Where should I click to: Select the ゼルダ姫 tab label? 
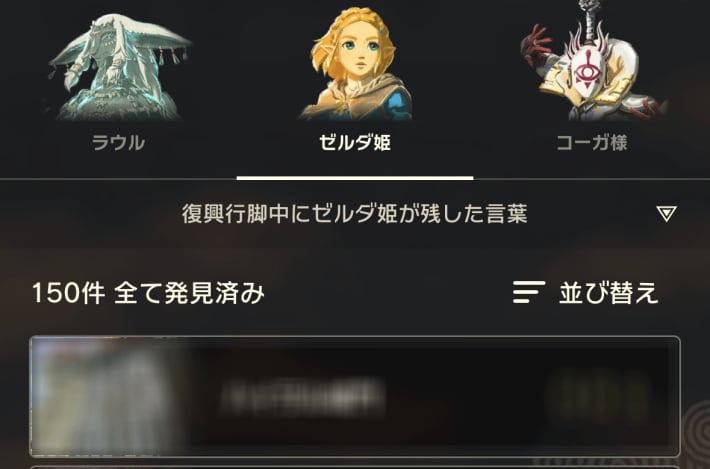coord(355,143)
